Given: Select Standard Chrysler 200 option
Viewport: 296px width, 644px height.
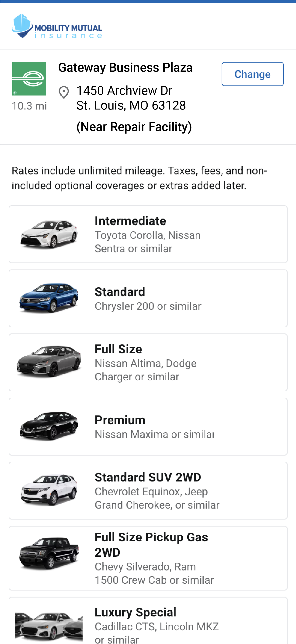Looking at the screenshot, I should pyautogui.click(x=148, y=298).
